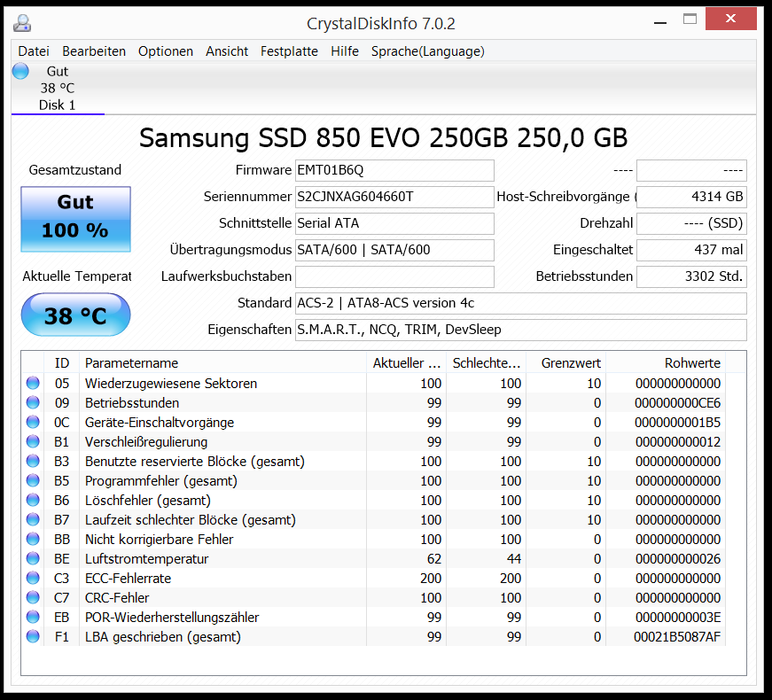Click the Aktueller column header
Image resolution: width=772 pixels, height=700 pixels.
pos(406,362)
